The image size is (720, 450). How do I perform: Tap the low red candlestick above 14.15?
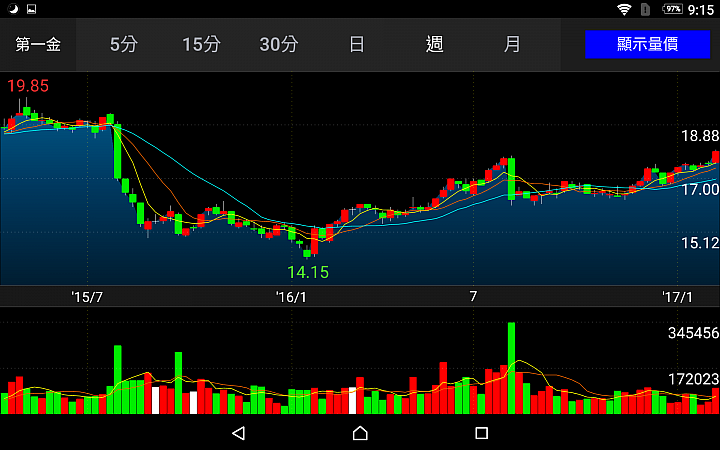[x=315, y=242]
